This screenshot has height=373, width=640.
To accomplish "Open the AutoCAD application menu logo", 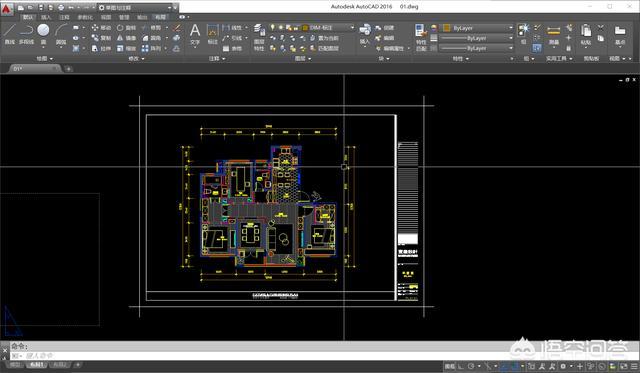I will click(x=7, y=9).
